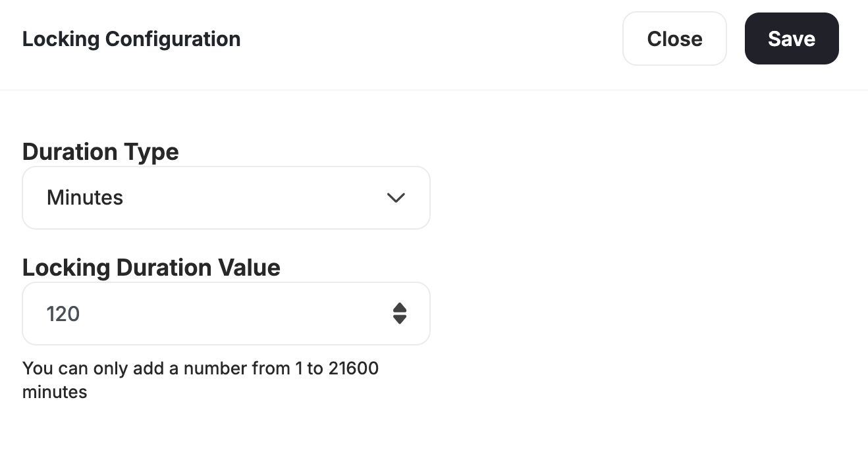The image size is (868, 454).
Task: Click the Minutes text in the dropdown
Action: click(85, 197)
